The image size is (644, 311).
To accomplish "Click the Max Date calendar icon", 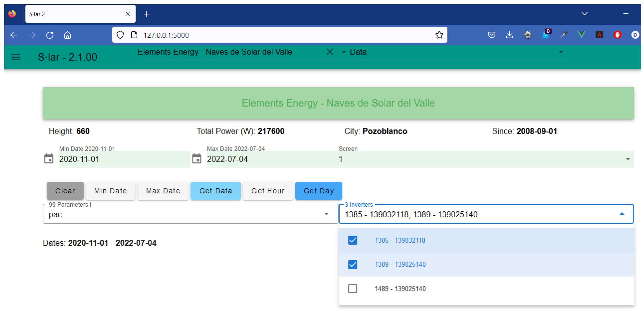I will pyautogui.click(x=197, y=159).
